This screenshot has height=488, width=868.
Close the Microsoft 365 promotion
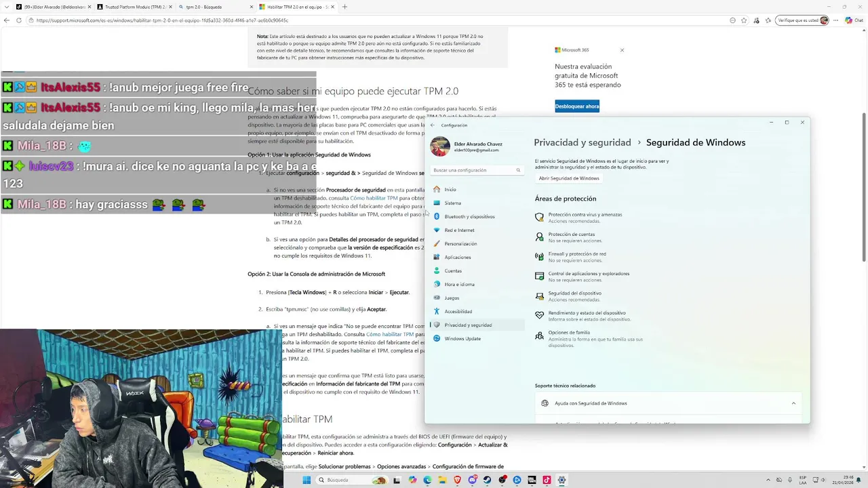coord(622,50)
